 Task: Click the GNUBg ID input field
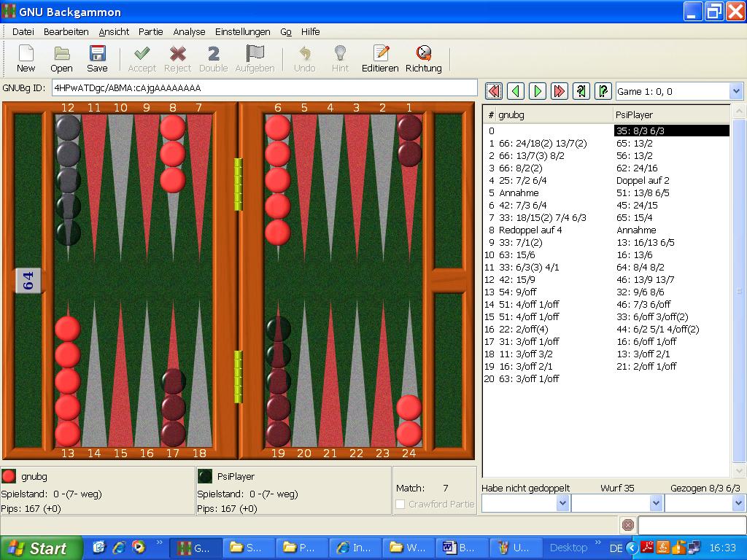[x=264, y=87]
